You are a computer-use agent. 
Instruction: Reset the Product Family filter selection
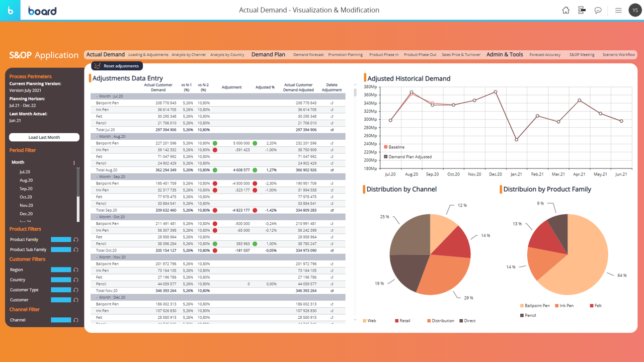point(76,239)
